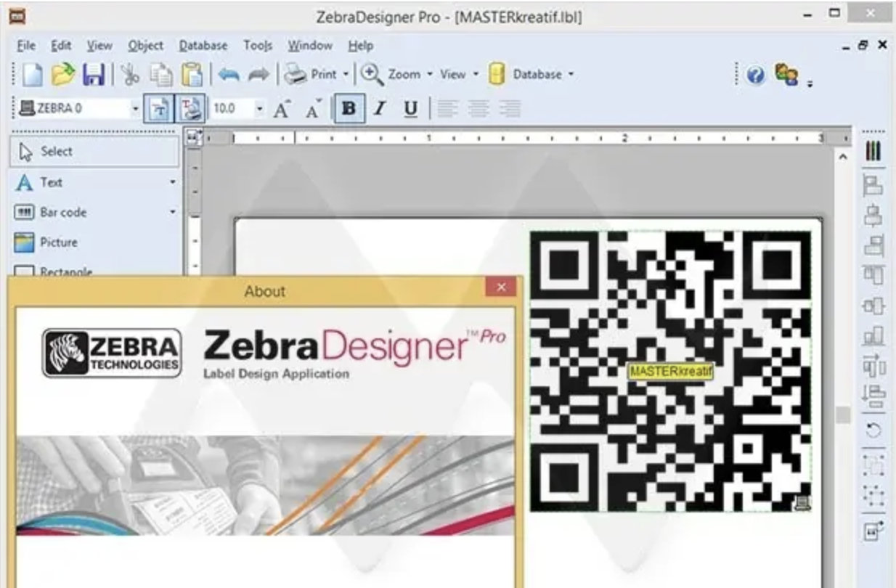Align objects to top in right toolbar
This screenshot has width=896, height=588.
point(873,276)
